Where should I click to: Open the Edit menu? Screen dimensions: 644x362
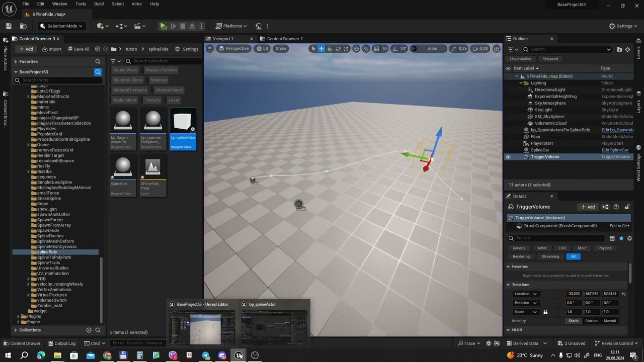point(41,4)
